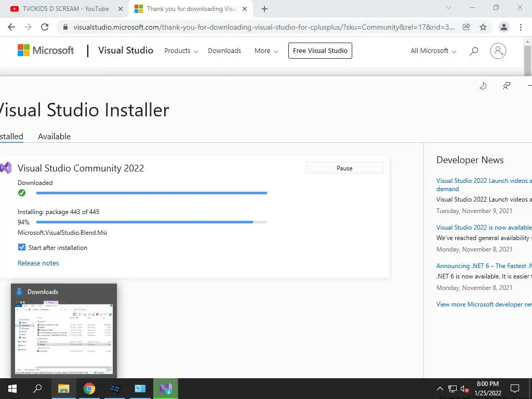Click the Visual Studio Community 2022 logo
Screen dimensions: 532x399
(x=6, y=168)
